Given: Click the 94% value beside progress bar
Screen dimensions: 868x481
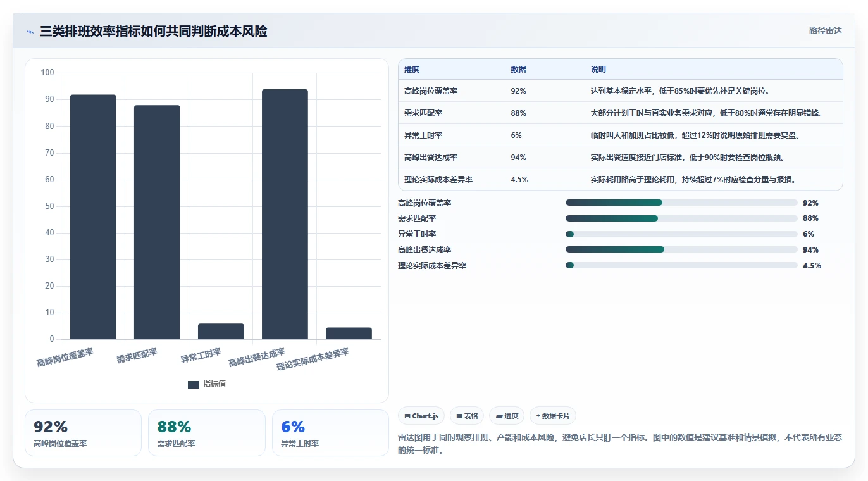Looking at the screenshot, I should tap(810, 250).
